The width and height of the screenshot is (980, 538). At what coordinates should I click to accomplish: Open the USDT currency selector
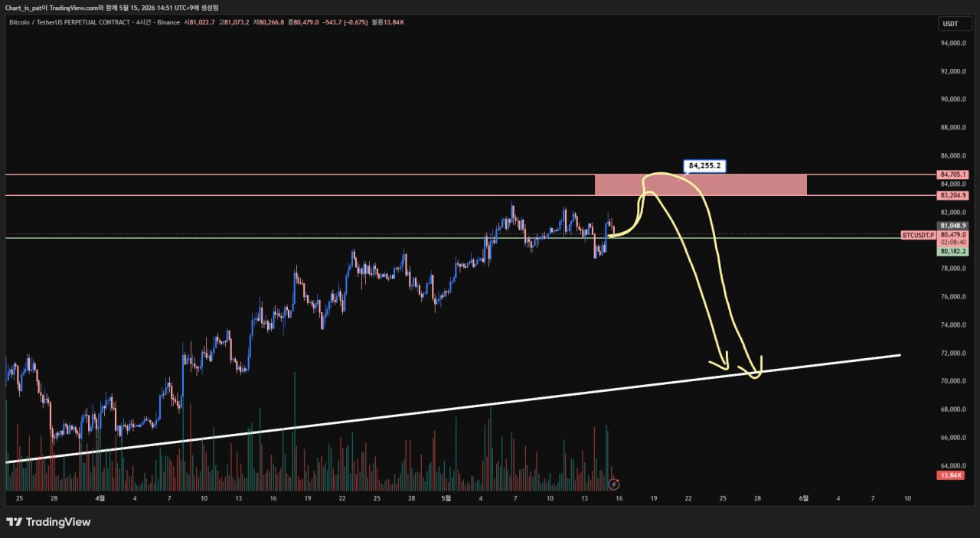[950, 24]
